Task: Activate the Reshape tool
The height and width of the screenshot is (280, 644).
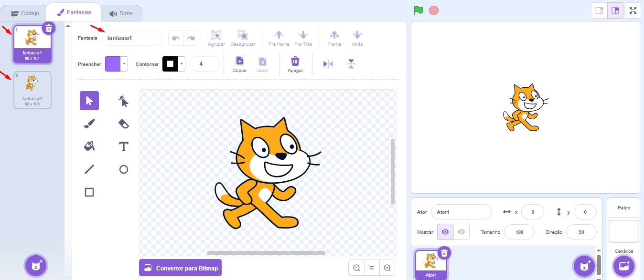Action: [x=123, y=101]
